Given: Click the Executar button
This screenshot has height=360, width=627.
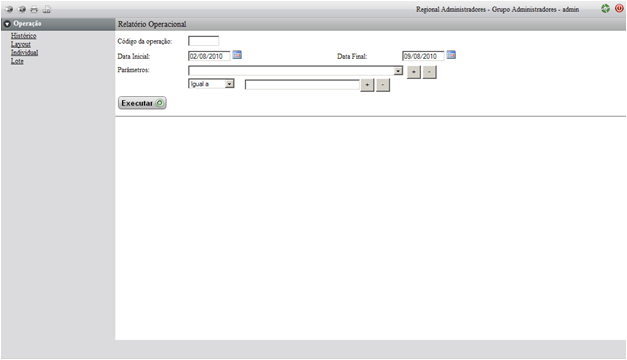Looking at the screenshot, I should pyautogui.click(x=142, y=103).
